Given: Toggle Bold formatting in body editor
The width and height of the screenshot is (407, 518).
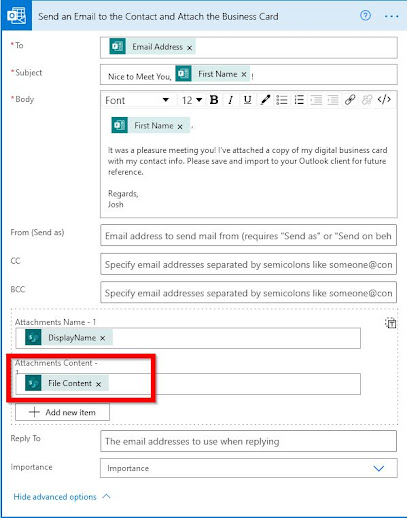Looking at the screenshot, I should [x=214, y=100].
